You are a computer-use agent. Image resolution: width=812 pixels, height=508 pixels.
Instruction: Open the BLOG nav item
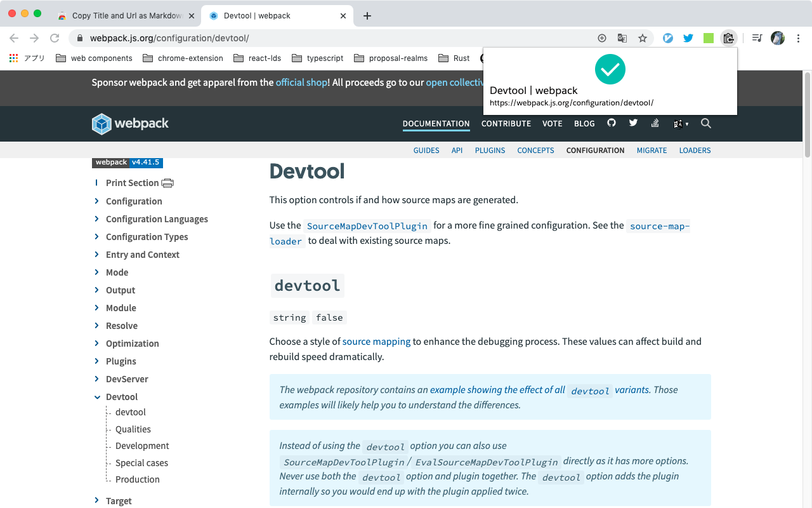pyautogui.click(x=584, y=124)
